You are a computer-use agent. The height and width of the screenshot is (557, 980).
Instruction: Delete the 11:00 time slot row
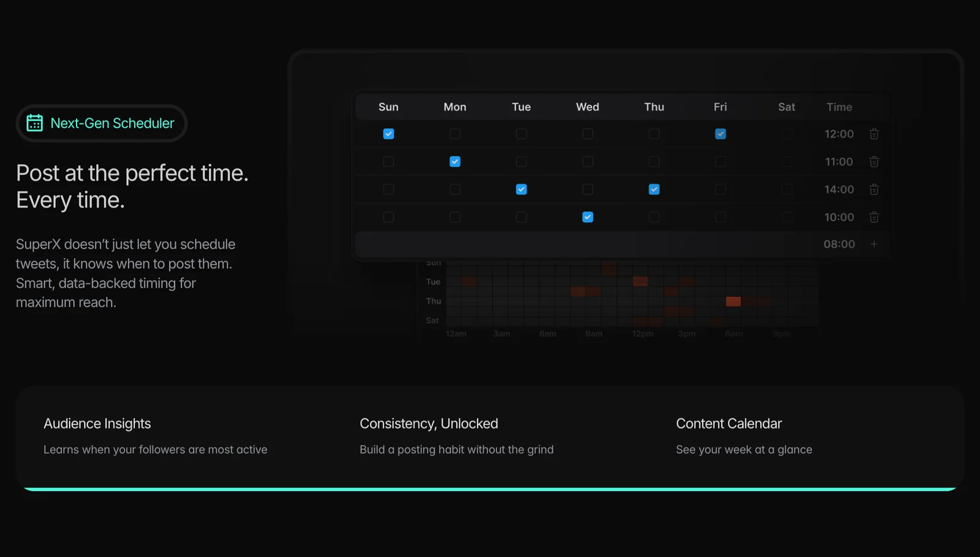point(874,162)
